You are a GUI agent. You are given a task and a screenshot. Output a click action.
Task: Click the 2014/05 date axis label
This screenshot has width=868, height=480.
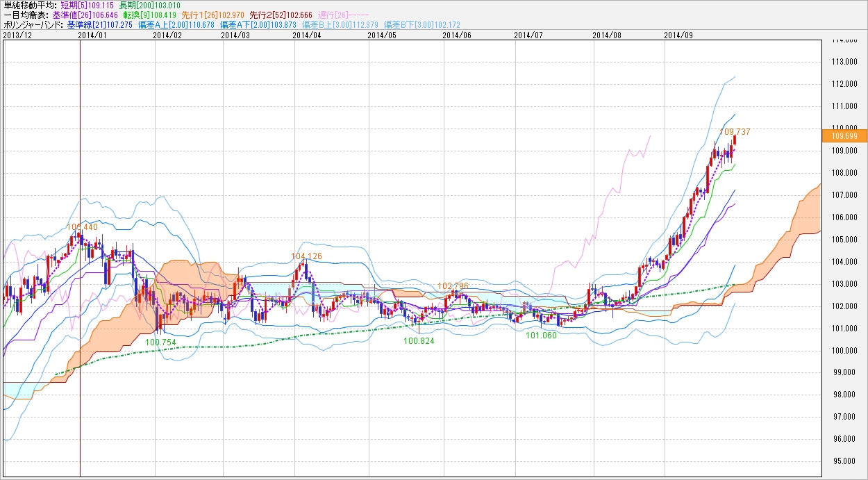coord(381,34)
